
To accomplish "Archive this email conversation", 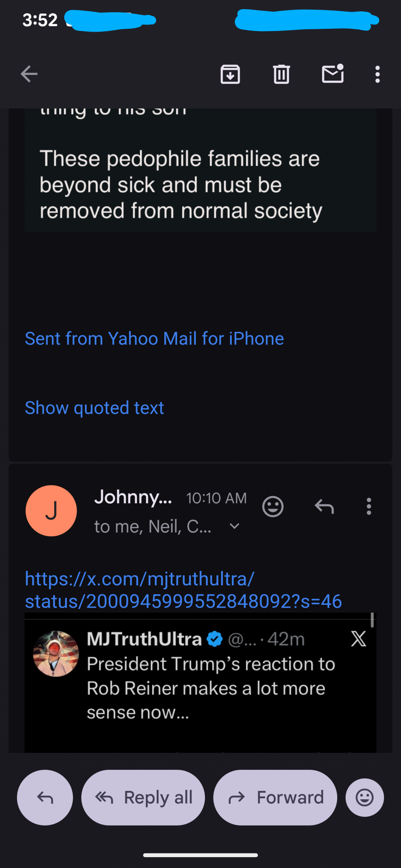I will click(x=230, y=74).
